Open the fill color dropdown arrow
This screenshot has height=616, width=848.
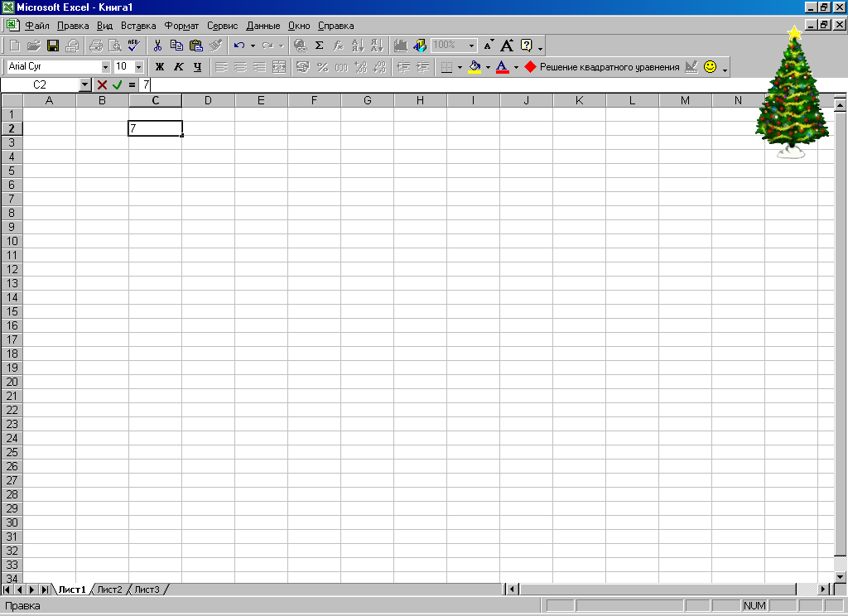tap(488, 67)
